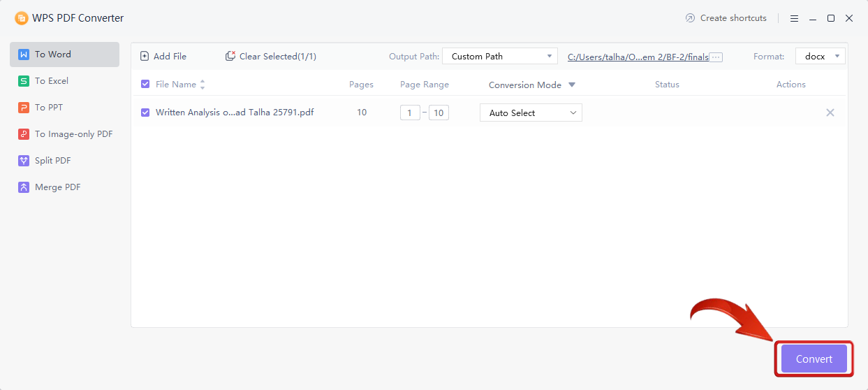Edit the page range start field
The width and height of the screenshot is (868, 390).
coord(410,113)
